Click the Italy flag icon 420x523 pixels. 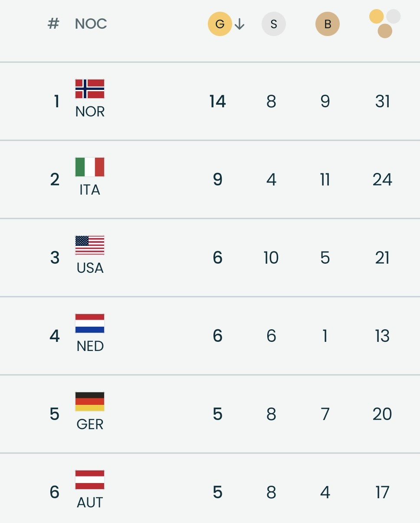coord(90,167)
